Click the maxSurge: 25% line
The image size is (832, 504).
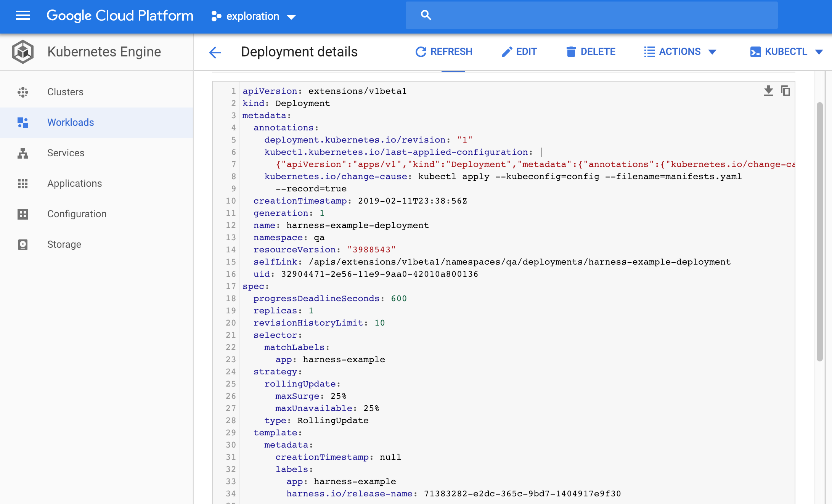pos(311,396)
